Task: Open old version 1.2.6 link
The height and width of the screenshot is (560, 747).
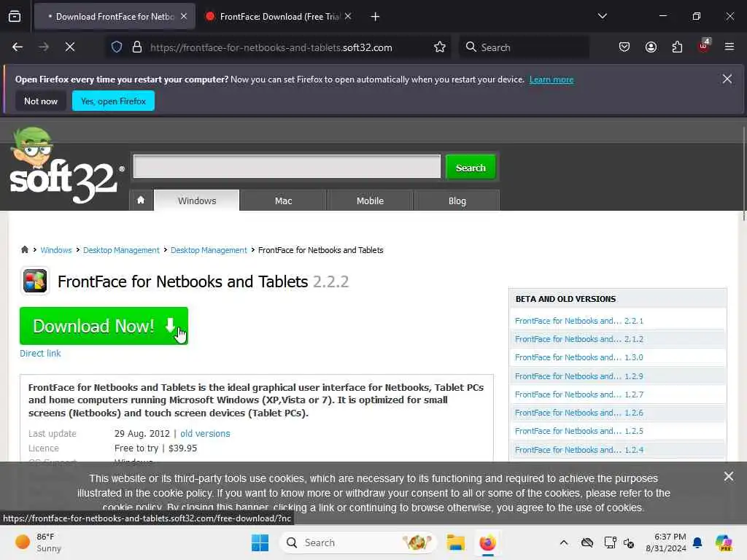Action: (578, 413)
